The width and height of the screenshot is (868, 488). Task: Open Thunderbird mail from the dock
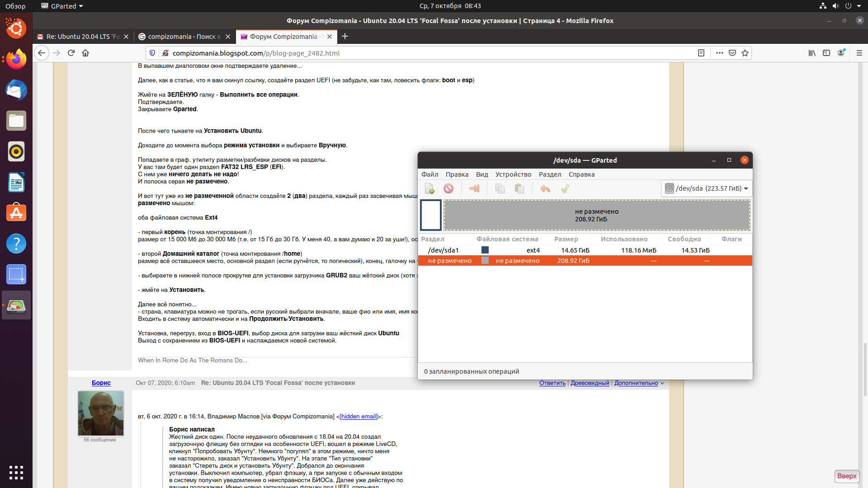[16, 90]
